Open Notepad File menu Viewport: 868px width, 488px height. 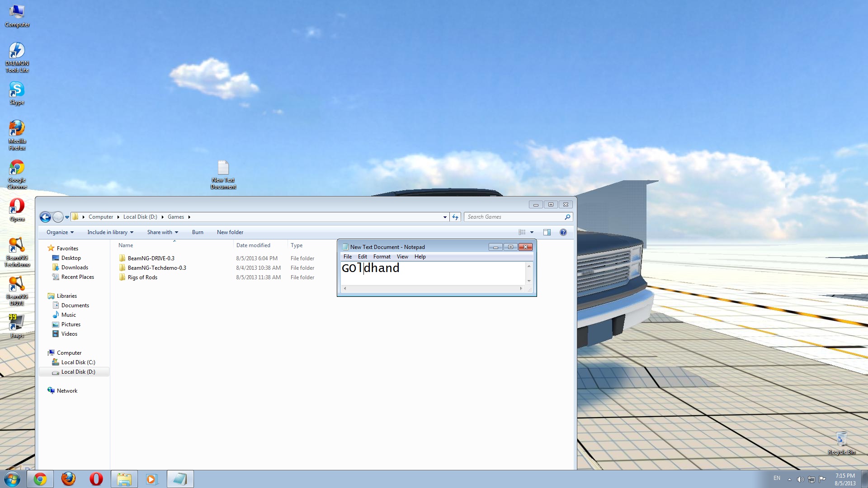(348, 257)
